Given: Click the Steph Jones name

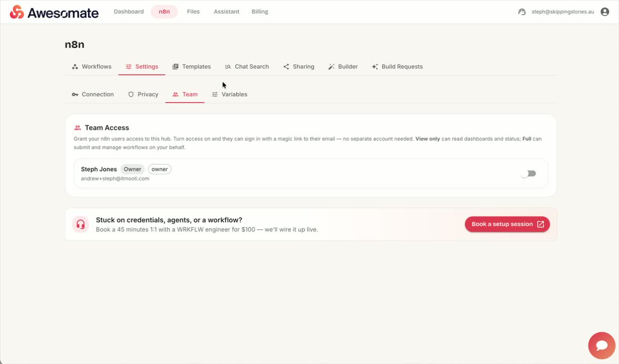Looking at the screenshot, I should pyautogui.click(x=99, y=169).
